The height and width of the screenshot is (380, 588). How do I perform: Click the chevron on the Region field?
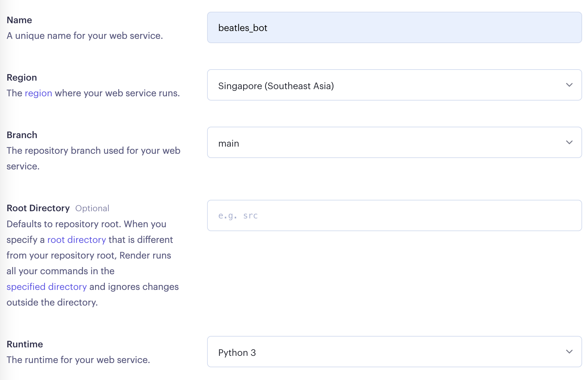coord(569,85)
